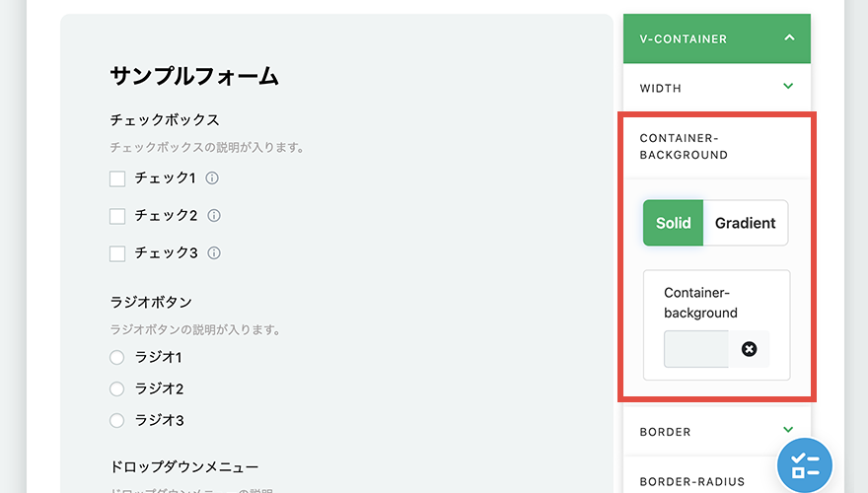
Task: Click the info icon next to チェック2
Action: [214, 215]
